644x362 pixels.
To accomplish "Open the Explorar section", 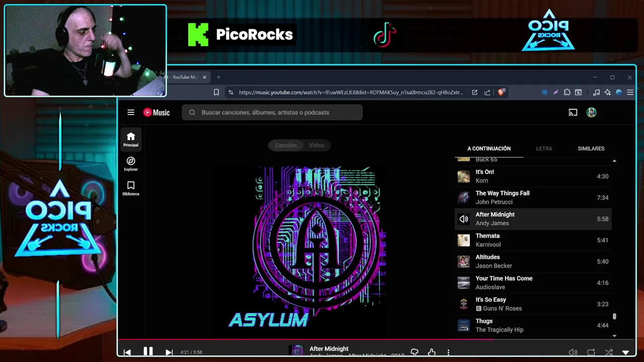I will pos(131,164).
